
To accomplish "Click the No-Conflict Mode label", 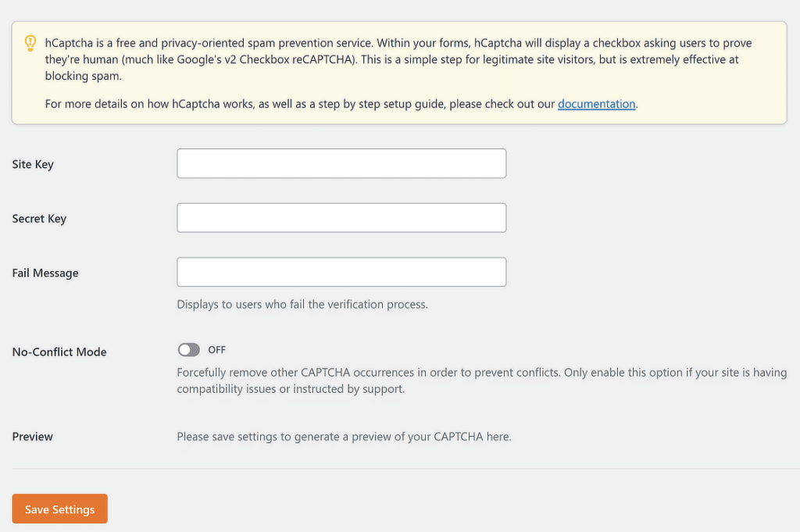I will tap(59, 352).
